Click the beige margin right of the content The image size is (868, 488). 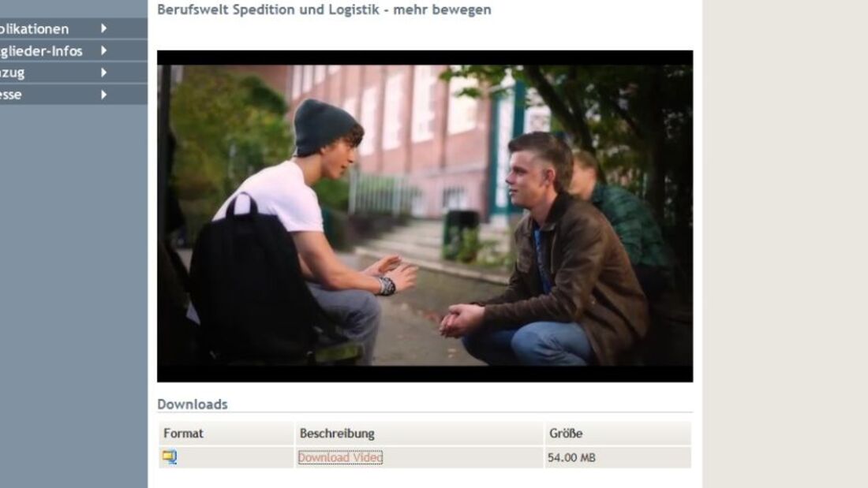(x=785, y=244)
